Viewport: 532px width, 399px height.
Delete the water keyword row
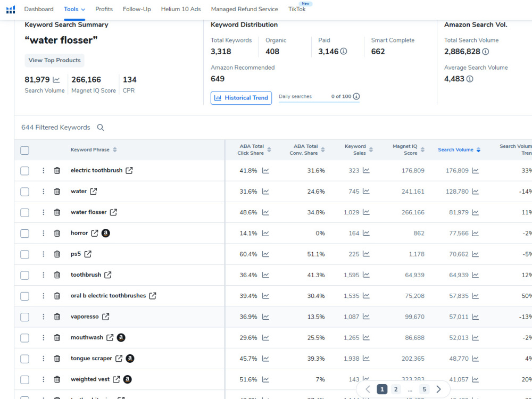pyautogui.click(x=57, y=192)
